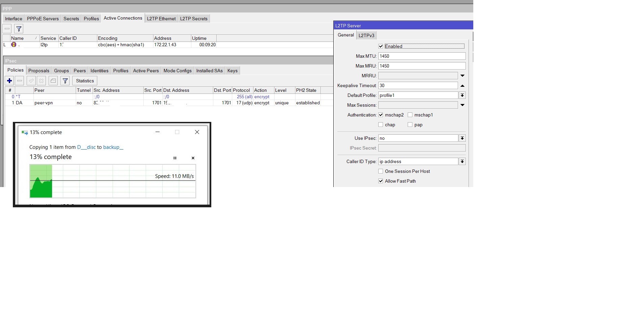Minimize the copy progress dialog
The width and height of the screenshot is (644, 315).
(157, 132)
